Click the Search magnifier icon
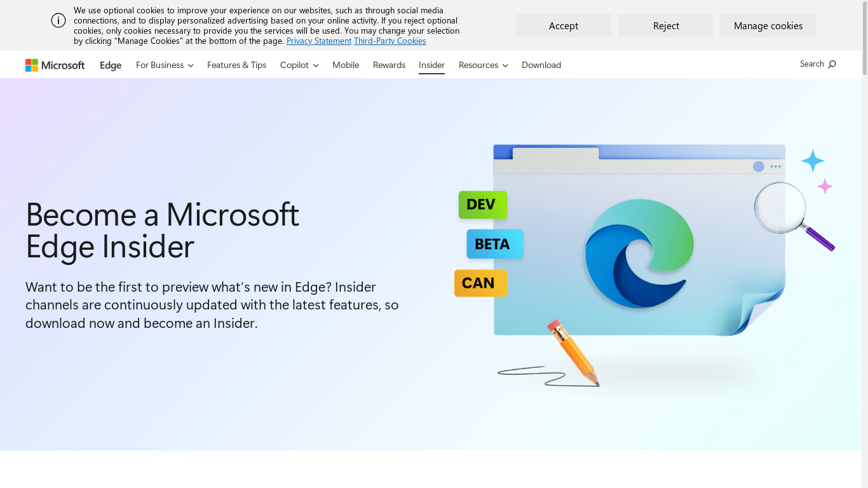 point(832,64)
